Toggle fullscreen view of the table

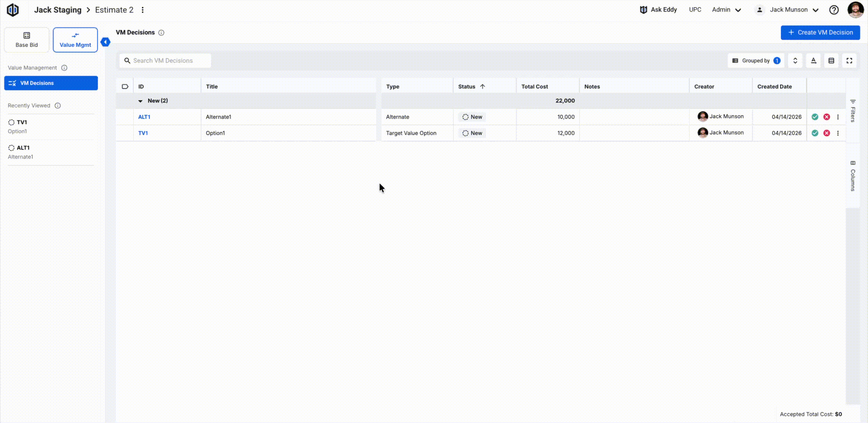pos(849,61)
